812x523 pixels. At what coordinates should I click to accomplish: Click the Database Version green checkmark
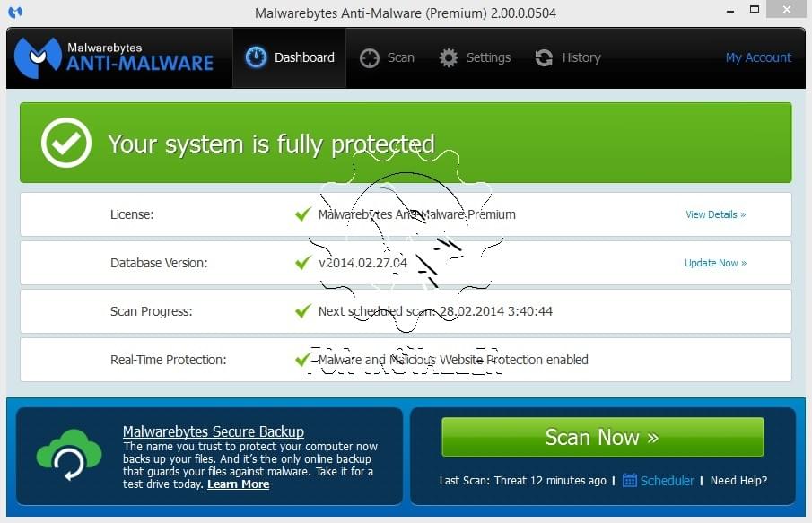click(303, 263)
